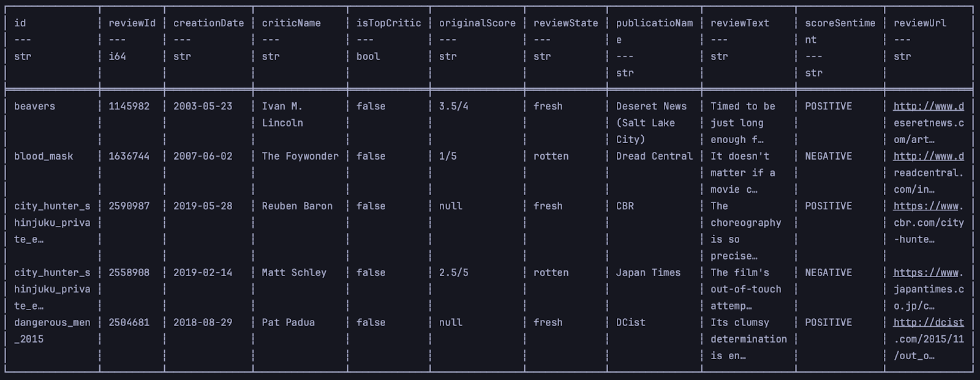Open the dreadcentral.com review link
The height and width of the screenshot is (380, 980).
[928, 157]
